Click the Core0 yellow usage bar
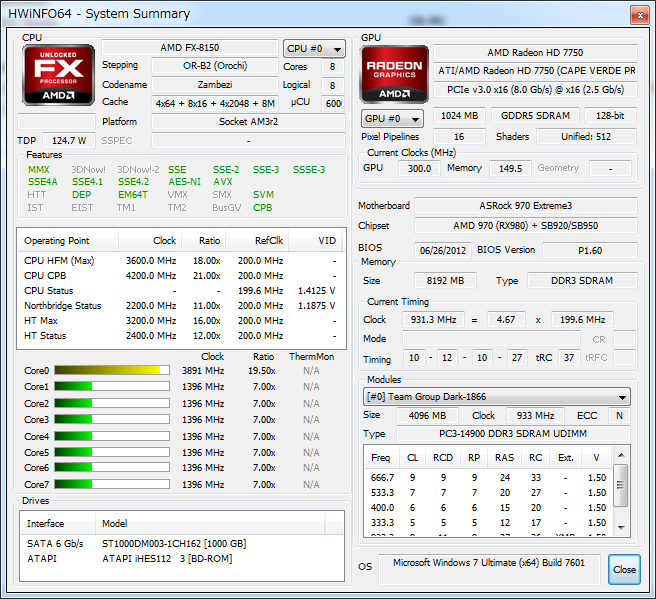The height and width of the screenshot is (599, 656). pos(112,370)
